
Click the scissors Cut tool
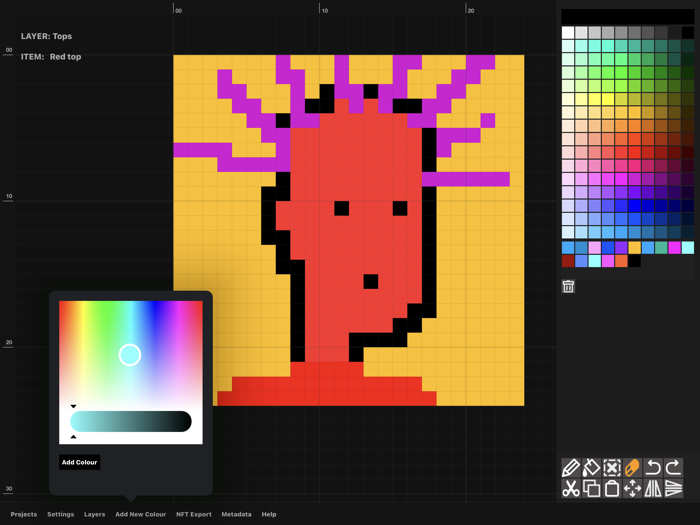(x=571, y=488)
